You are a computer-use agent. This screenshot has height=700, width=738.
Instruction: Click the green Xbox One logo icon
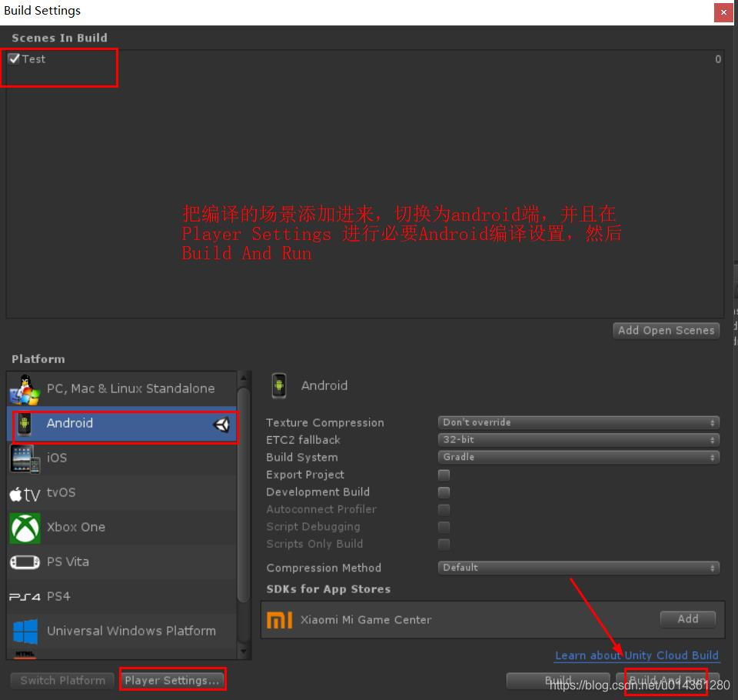[25, 528]
